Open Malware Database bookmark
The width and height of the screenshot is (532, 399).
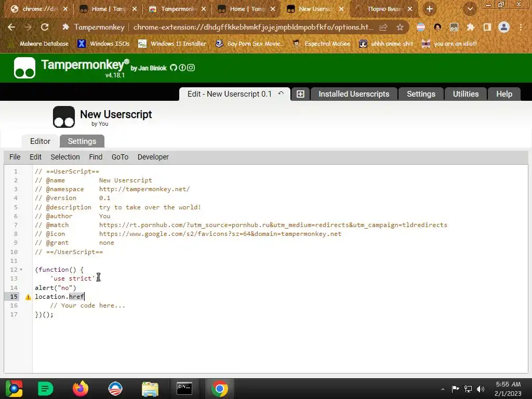click(39, 44)
